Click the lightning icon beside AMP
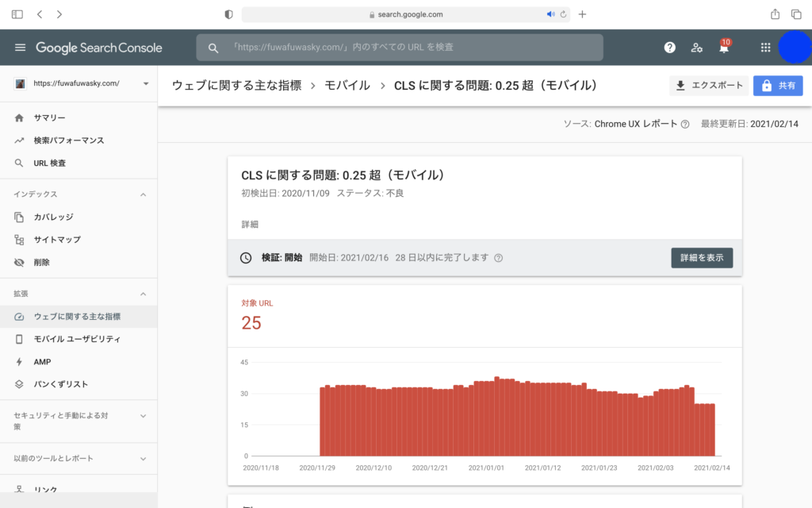 19,362
